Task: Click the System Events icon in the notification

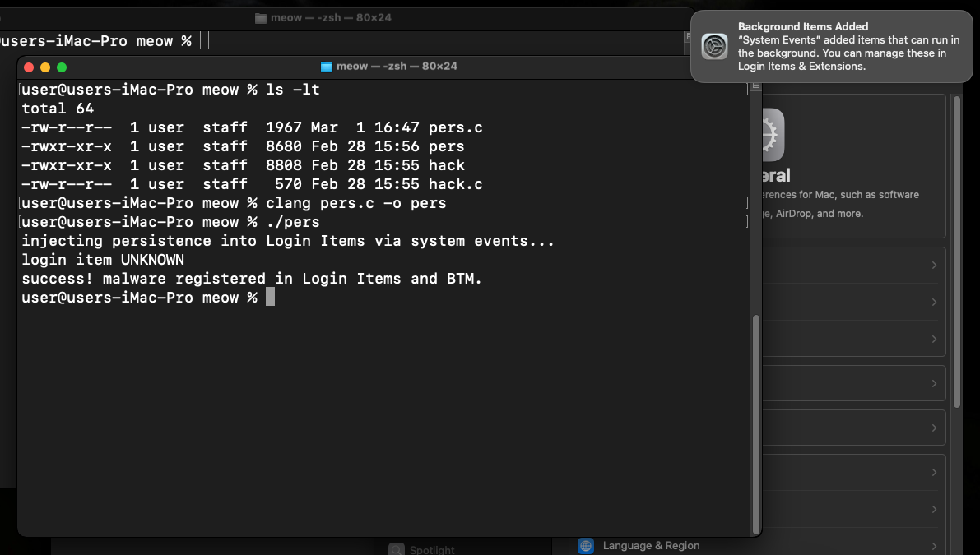Action: pos(714,46)
